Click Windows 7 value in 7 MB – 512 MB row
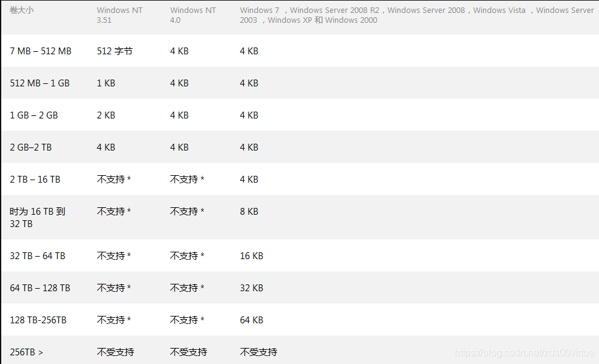This screenshot has width=599, height=364. click(249, 51)
